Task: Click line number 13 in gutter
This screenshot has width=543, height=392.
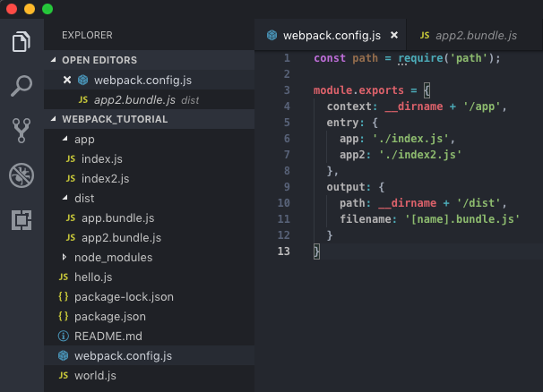Action: click(x=284, y=251)
